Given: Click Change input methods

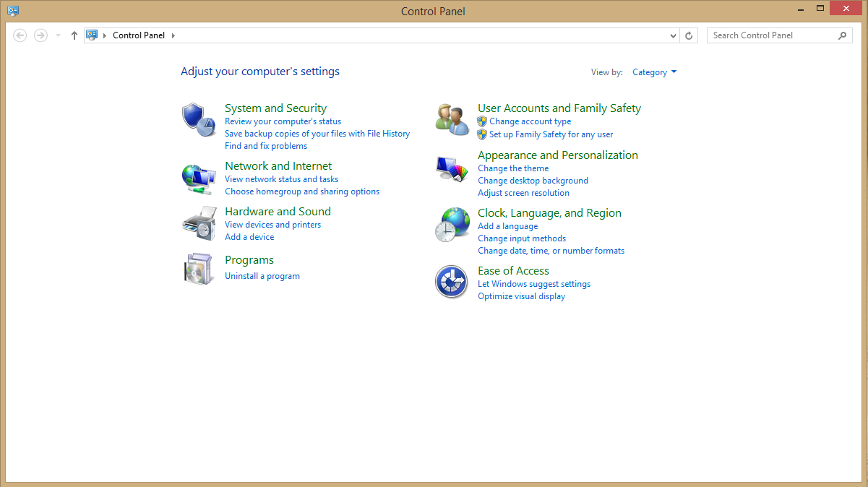Looking at the screenshot, I should (x=522, y=238).
